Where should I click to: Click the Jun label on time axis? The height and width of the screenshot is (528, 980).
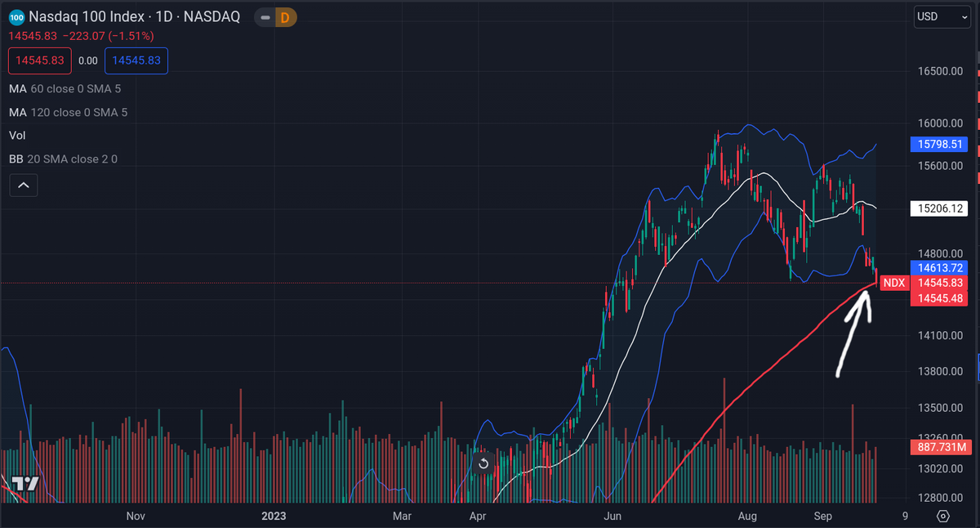[612, 516]
